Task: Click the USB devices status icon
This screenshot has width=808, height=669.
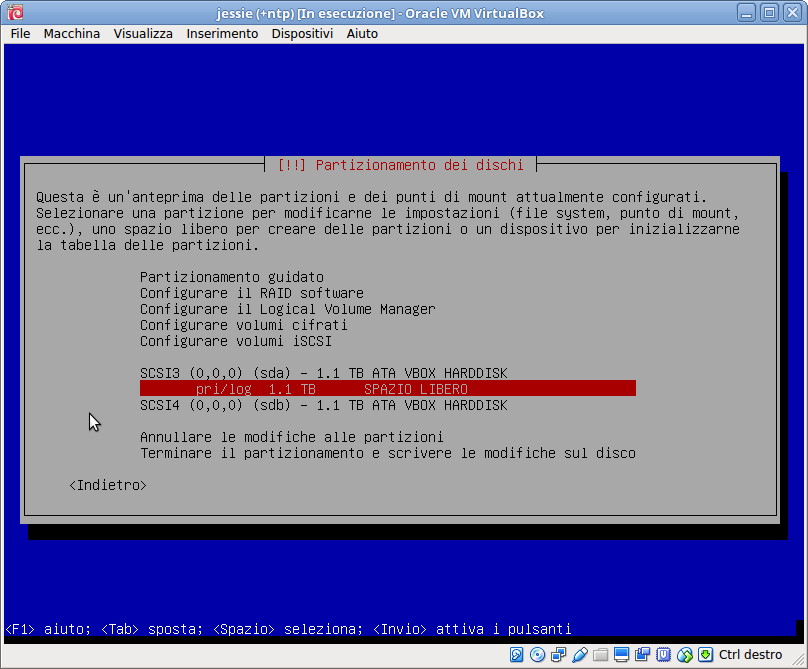Action: point(580,655)
